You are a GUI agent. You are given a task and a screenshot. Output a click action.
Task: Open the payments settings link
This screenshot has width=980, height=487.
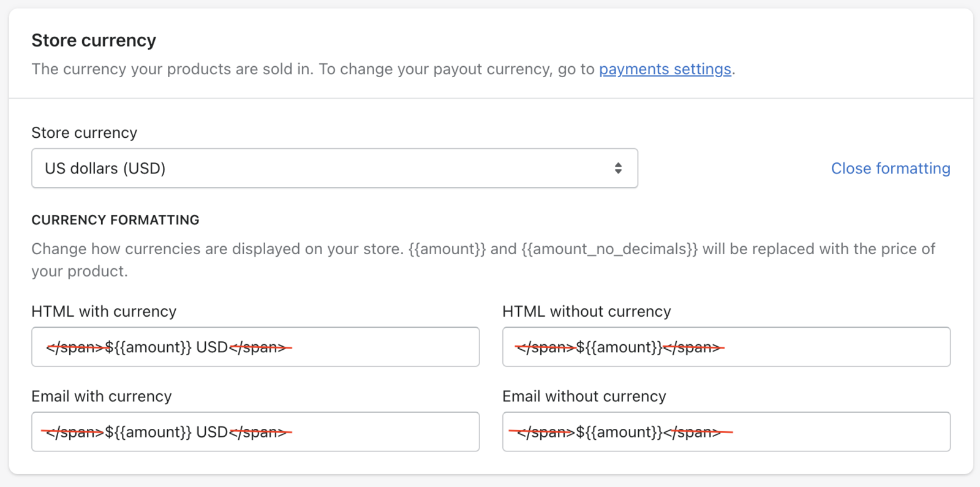tap(665, 69)
